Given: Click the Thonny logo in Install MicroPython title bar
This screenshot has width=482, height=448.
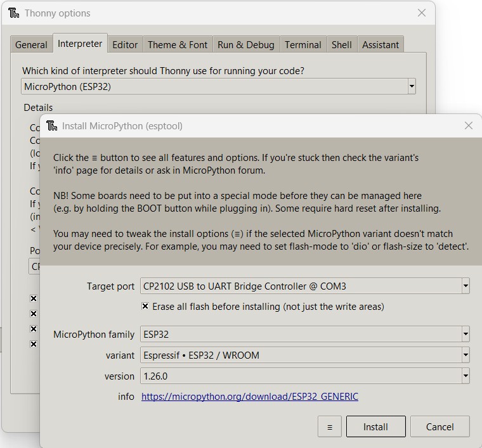Looking at the screenshot, I should coord(51,126).
